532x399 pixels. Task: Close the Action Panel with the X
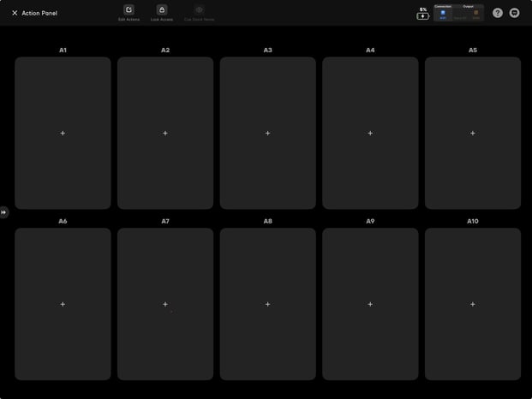point(15,13)
